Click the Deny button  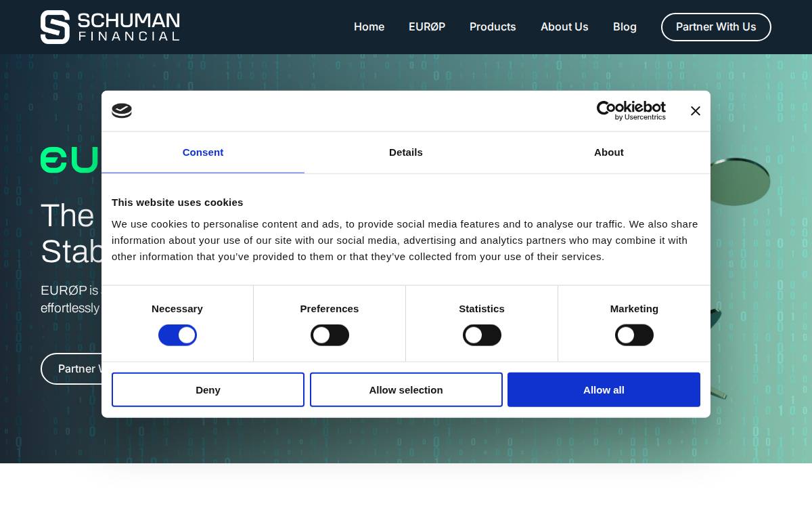click(208, 389)
